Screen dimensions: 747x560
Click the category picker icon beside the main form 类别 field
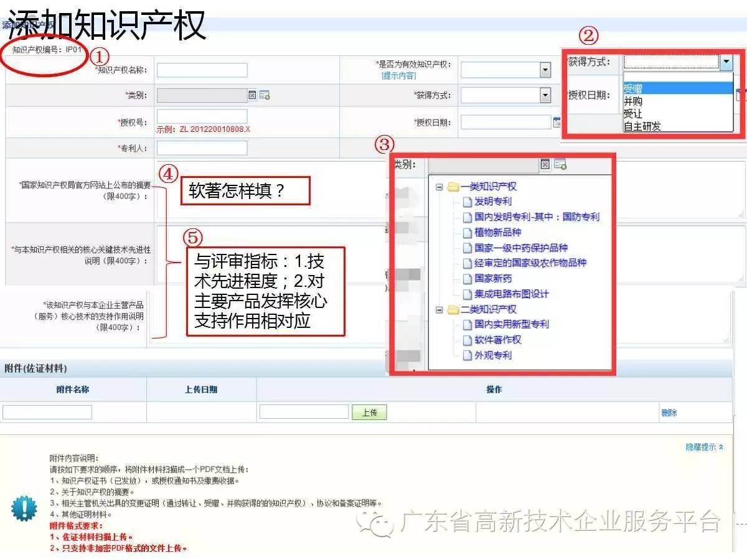click(265, 95)
